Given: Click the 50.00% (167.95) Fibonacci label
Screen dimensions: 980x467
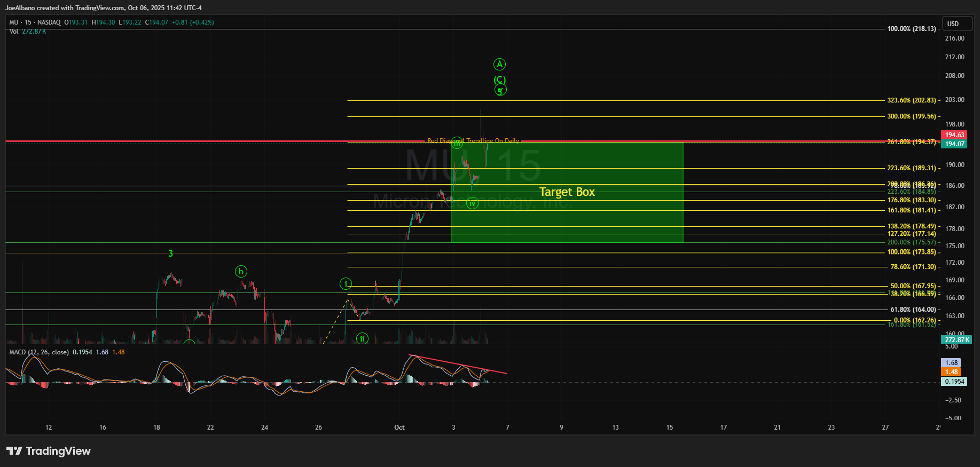Looking at the screenshot, I should coord(913,286).
